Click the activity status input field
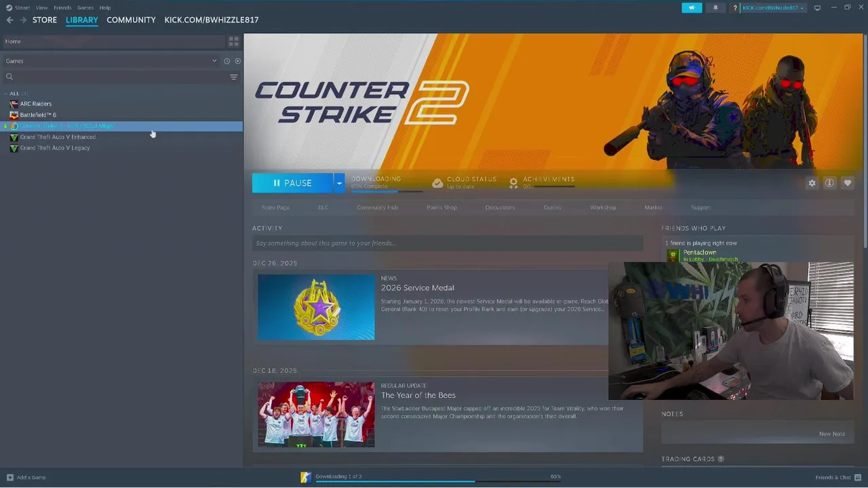 tap(448, 243)
